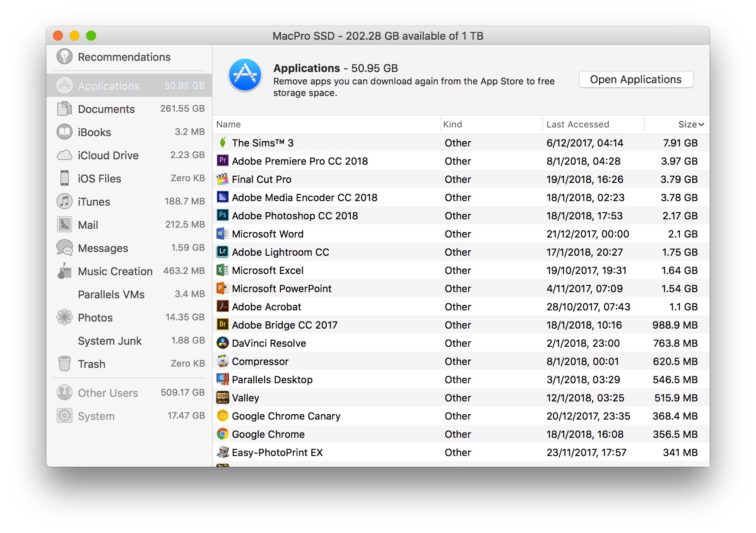This screenshot has height=533, width=756.
Task: Click the Adobe Media Encoder icon
Action: [223, 197]
